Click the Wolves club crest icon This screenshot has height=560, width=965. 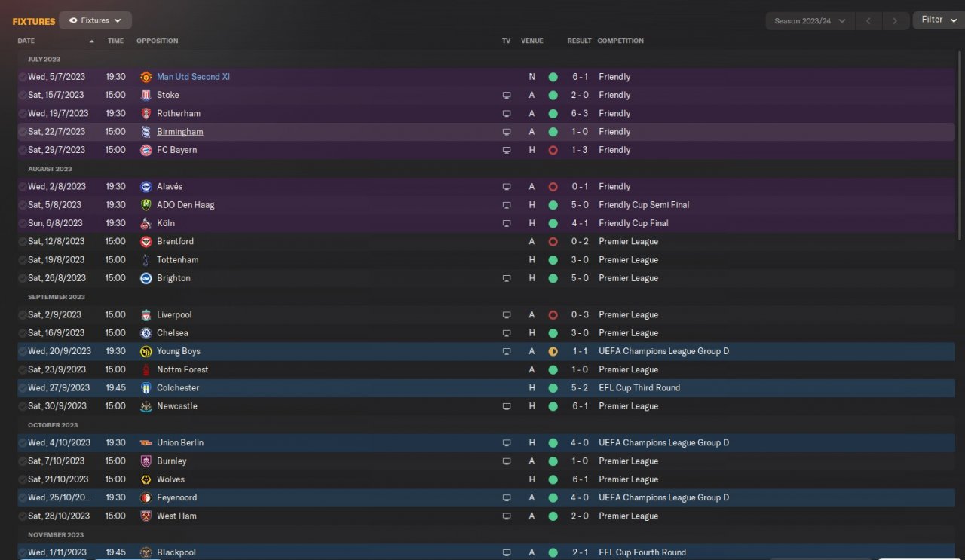[x=146, y=479]
